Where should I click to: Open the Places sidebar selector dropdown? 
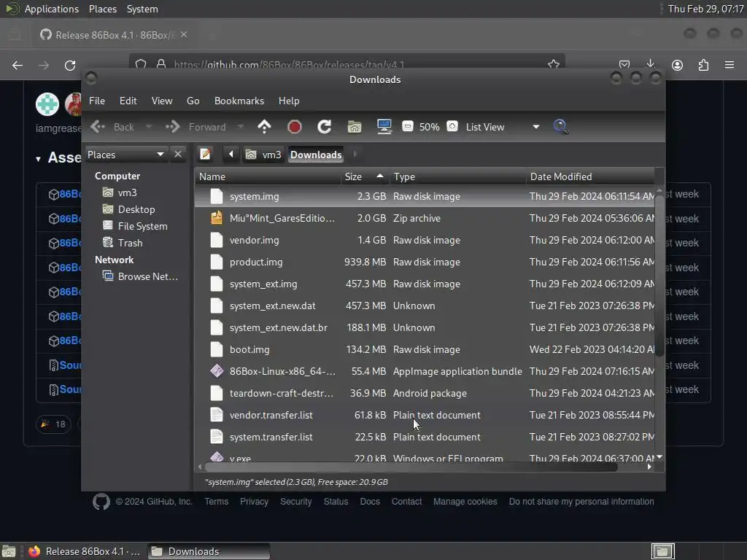(x=126, y=155)
